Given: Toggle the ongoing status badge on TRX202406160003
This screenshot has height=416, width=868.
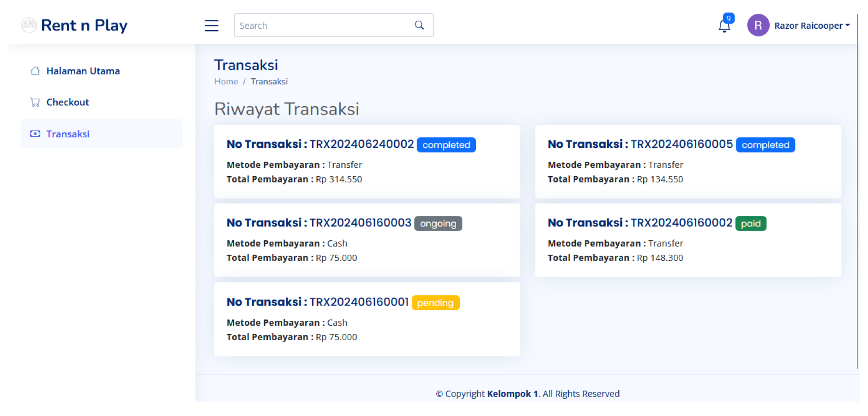Looking at the screenshot, I should 438,223.
